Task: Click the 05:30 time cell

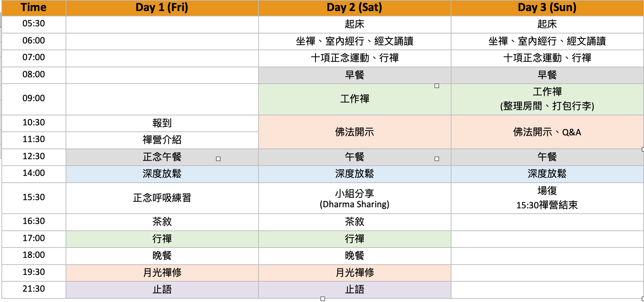Action: point(34,24)
